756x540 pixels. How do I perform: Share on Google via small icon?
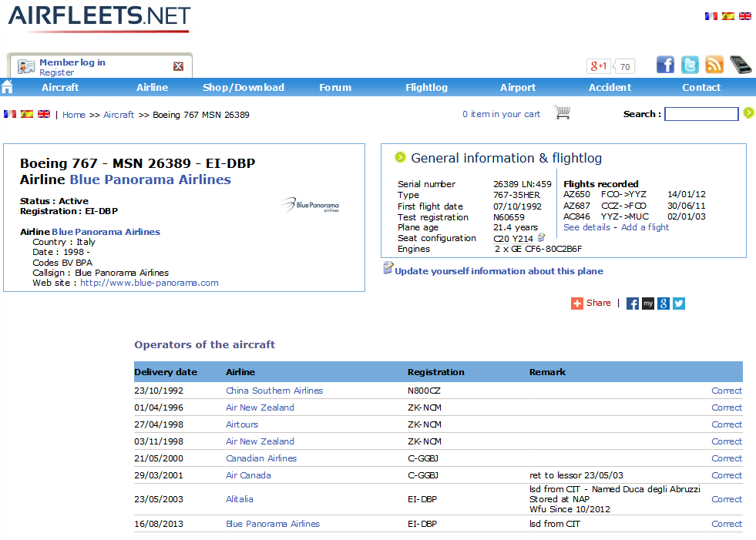pos(664,304)
